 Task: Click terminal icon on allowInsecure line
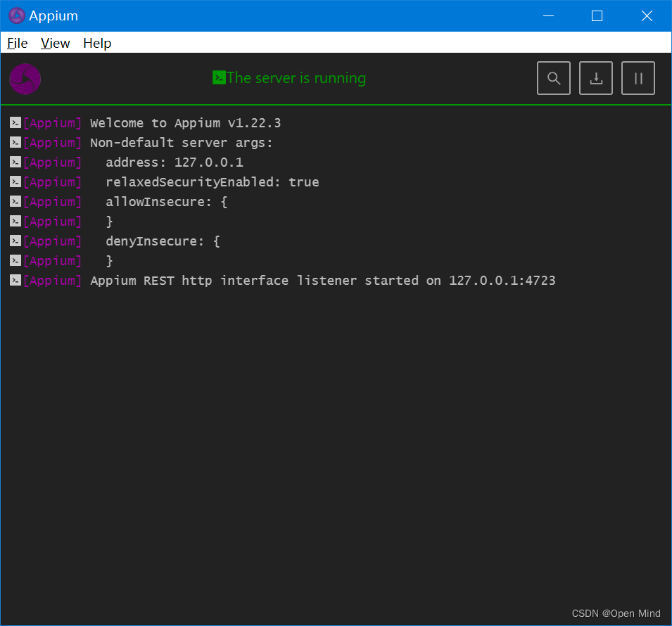click(x=15, y=202)
